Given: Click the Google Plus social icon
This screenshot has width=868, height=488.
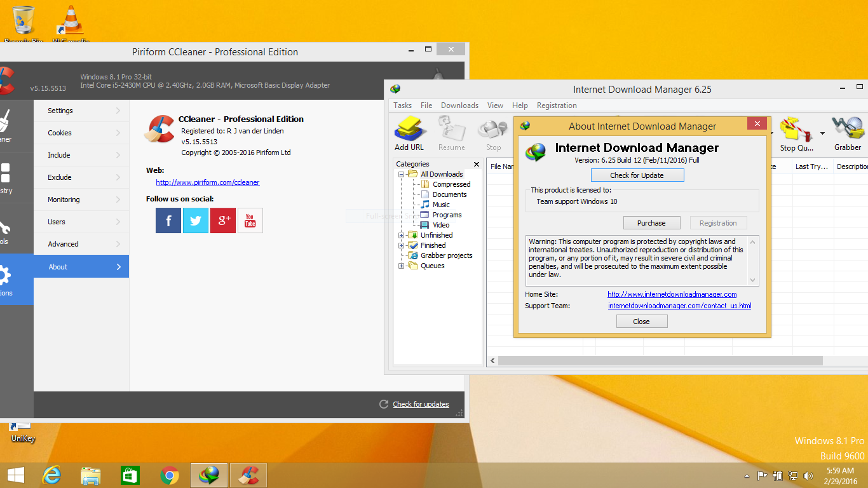Looking at the screenshot, I should [x=223, y=220].
